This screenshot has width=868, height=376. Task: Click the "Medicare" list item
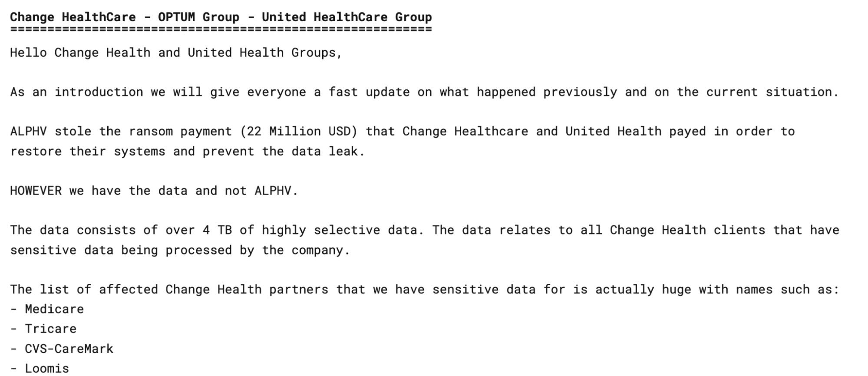(x=54, y=309)
